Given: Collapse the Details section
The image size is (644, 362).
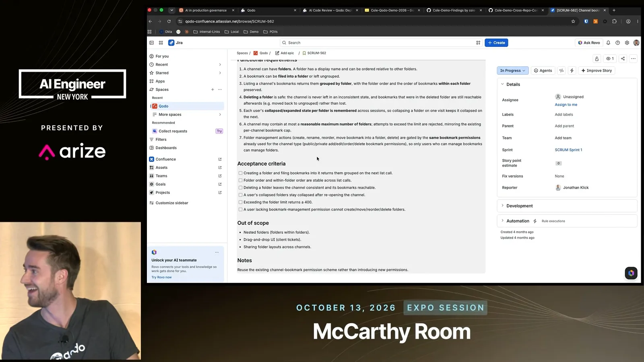Looking at the screenshot, I should (502, 84).
